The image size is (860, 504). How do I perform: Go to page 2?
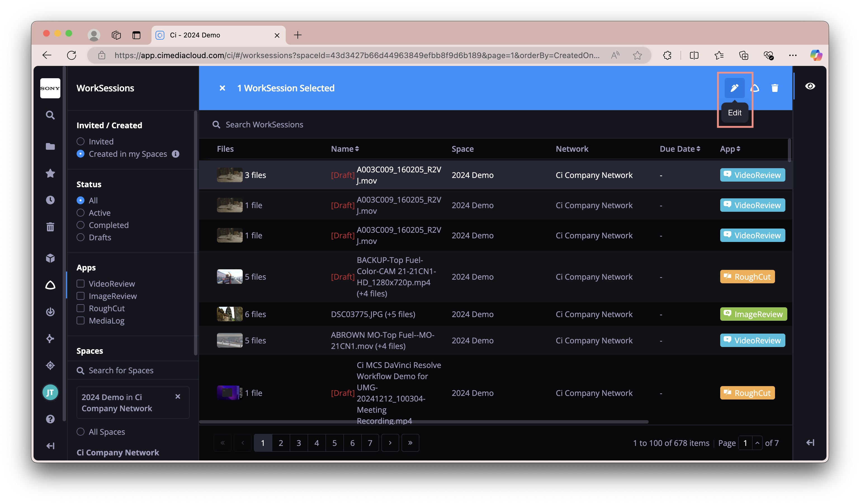280,443
